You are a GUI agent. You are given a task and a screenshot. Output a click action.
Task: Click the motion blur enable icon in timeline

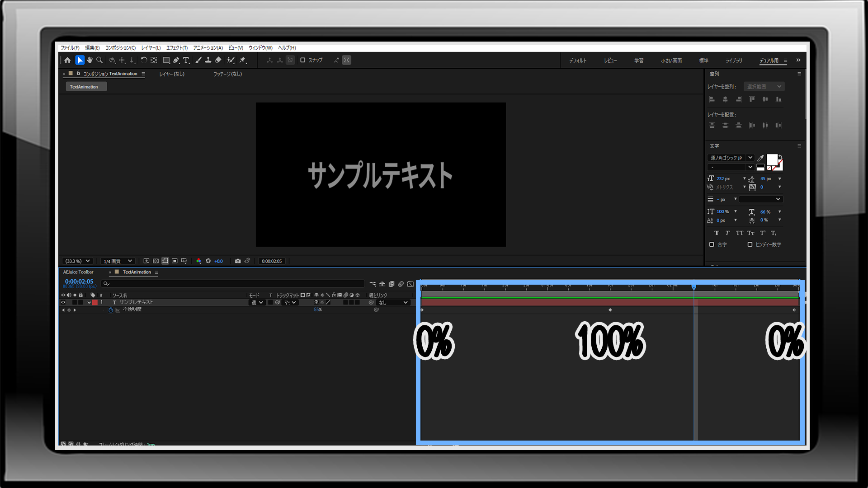[x=401, y=284]
